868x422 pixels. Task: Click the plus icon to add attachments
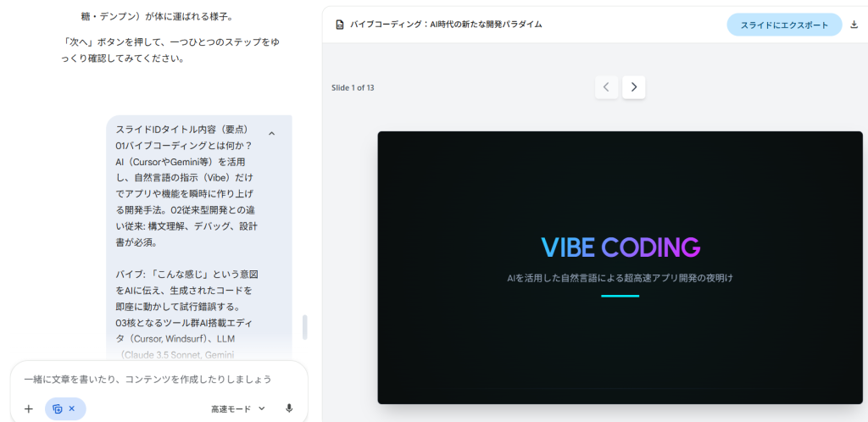click(x=28, y=408)
